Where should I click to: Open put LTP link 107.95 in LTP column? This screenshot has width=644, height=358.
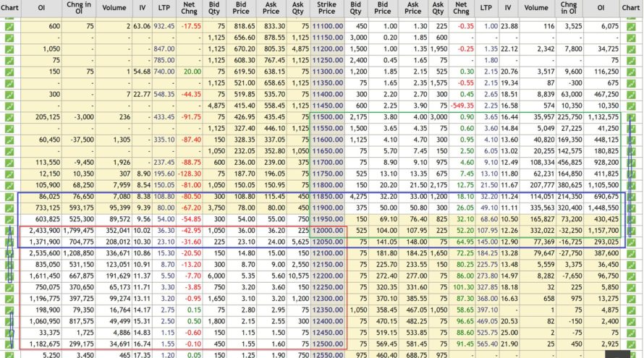487,231
